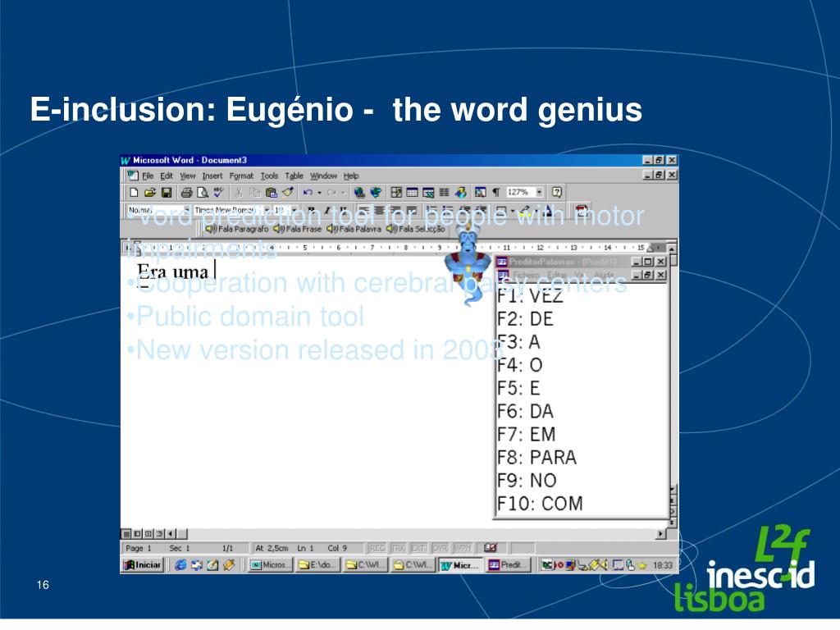
Task: Insert Hyperlink using the globe icon
Action: point(359,192)
